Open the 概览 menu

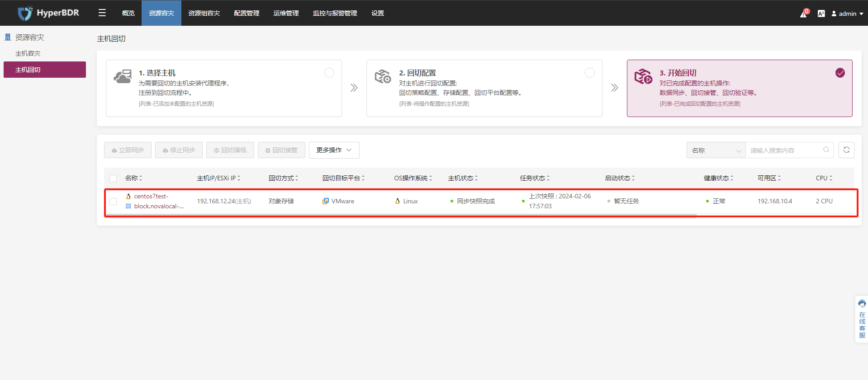pos(128,13)
